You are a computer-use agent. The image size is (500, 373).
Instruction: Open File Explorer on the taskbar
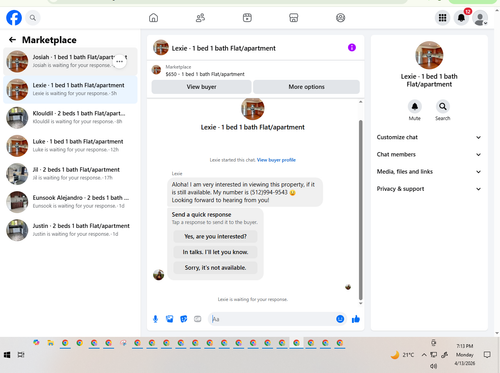pos(50,343)
